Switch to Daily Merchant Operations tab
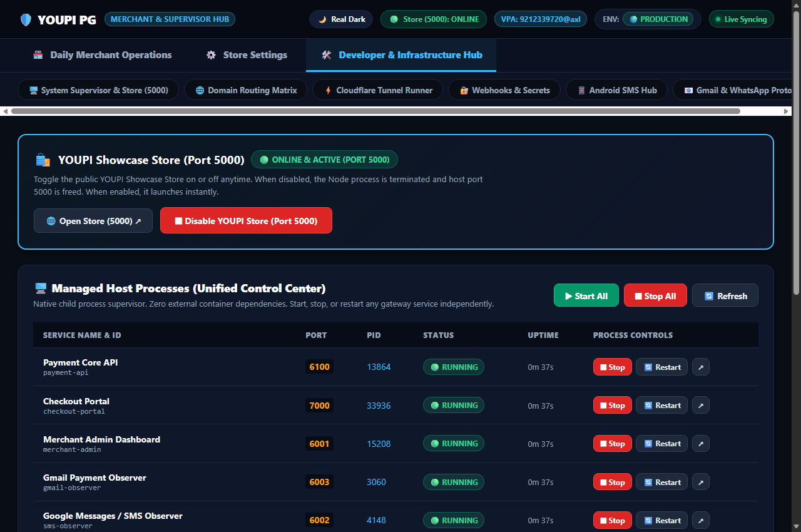 [102, 55]
